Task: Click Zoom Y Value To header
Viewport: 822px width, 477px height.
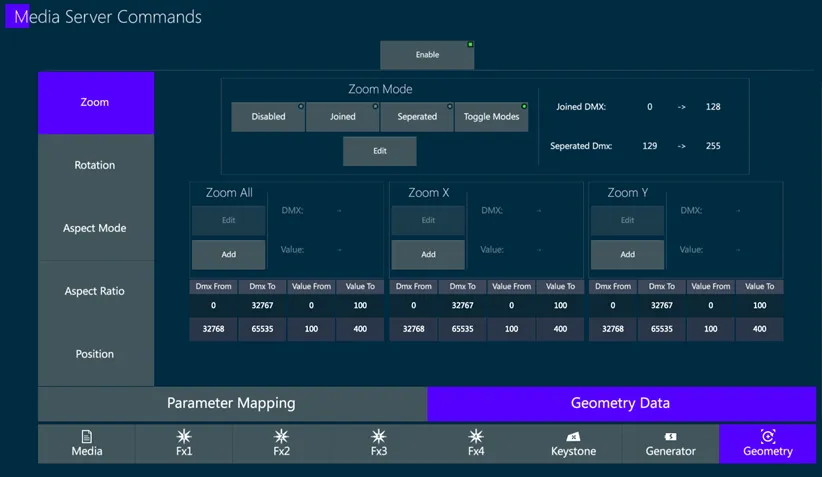Action: 760,287
